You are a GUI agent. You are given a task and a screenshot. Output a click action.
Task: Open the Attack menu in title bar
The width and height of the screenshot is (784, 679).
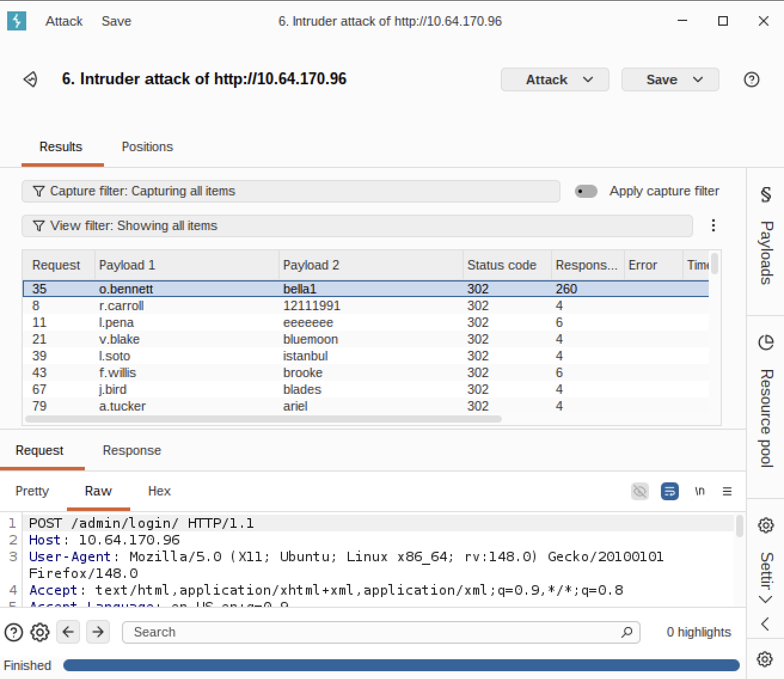[64, 21]
